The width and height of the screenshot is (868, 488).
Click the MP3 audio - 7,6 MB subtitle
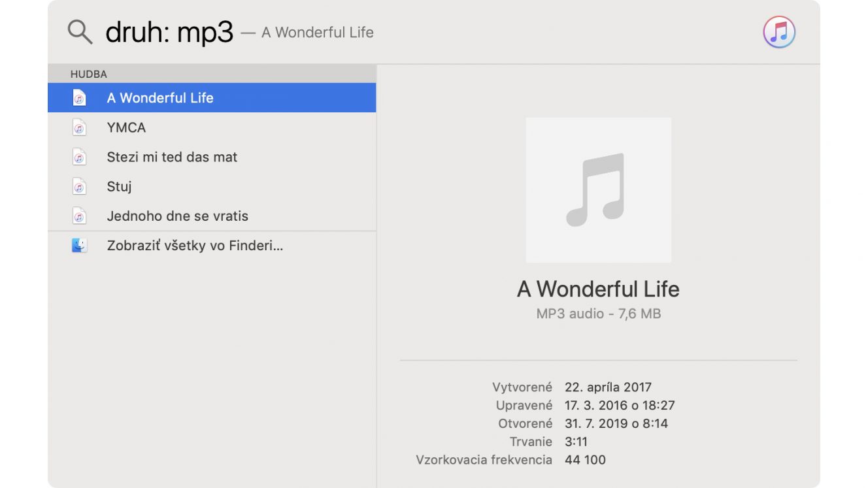[598, 314]
